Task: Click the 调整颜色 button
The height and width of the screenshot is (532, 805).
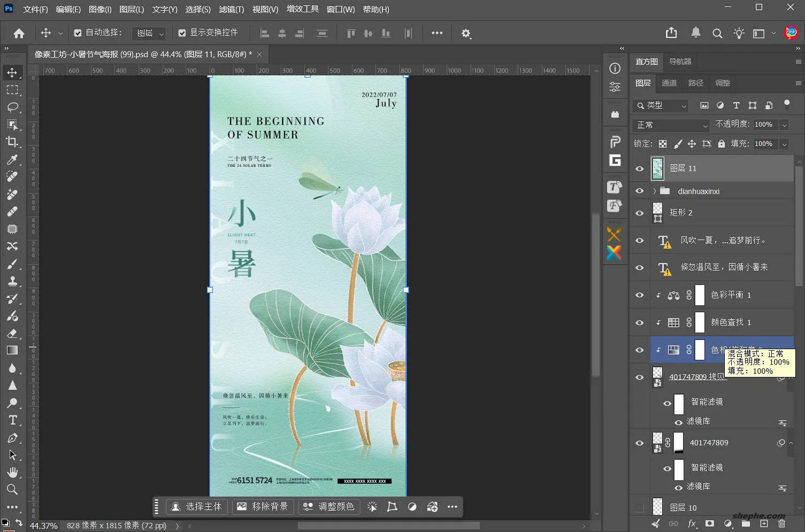Action: point(329,506)
